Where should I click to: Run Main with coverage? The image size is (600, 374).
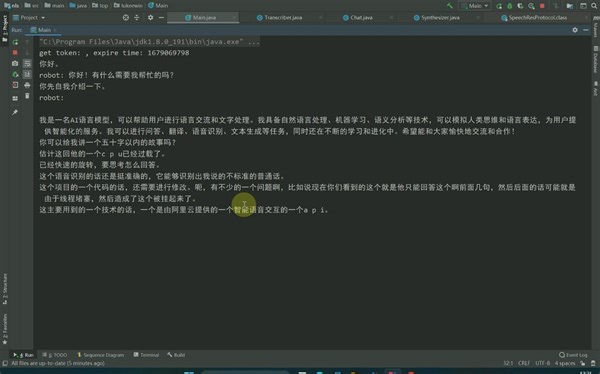tap(520, 6)
